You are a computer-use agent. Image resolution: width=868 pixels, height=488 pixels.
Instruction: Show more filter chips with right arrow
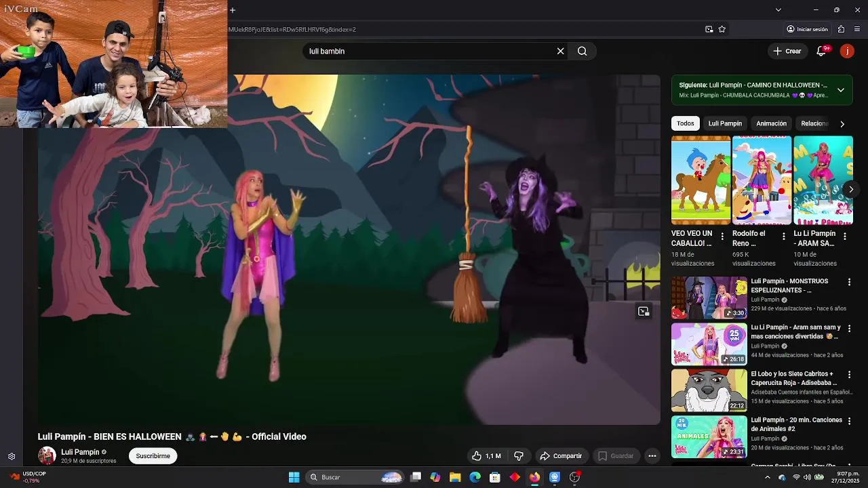click(842, 124)
